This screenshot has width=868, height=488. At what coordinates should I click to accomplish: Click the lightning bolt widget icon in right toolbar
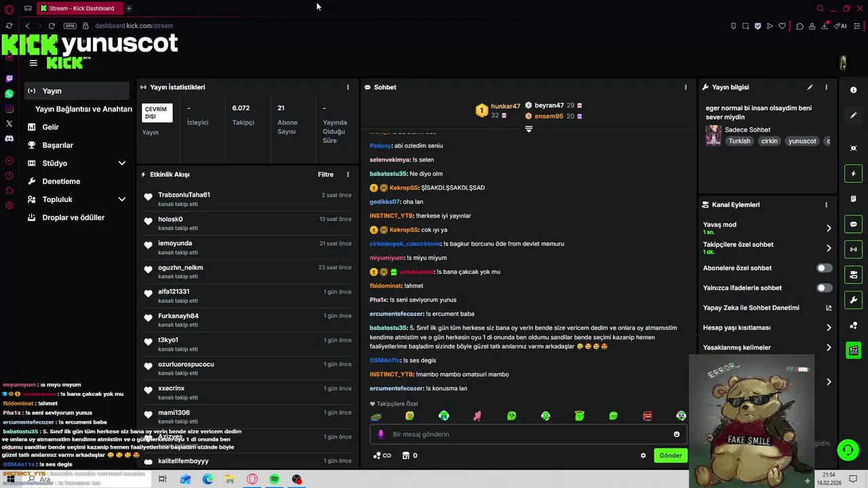click(853, 174)
